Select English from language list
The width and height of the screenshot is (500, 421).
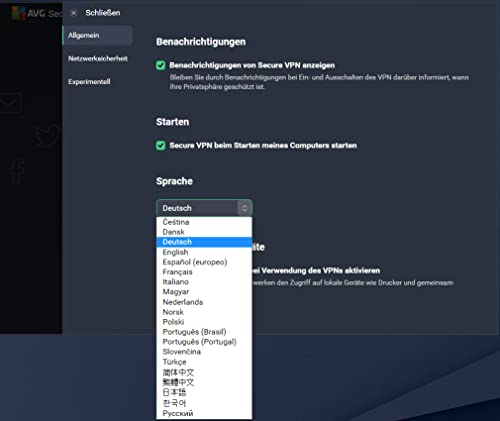point(204,252)
